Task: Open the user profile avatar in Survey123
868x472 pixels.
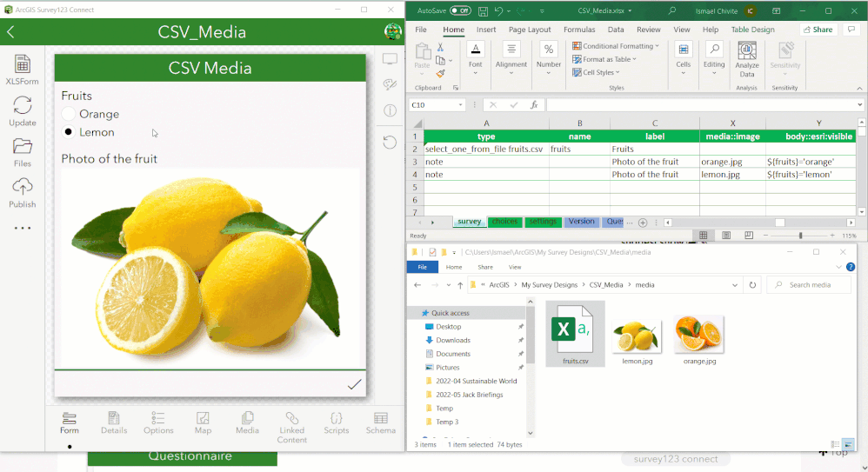Action: coord(392,31)
